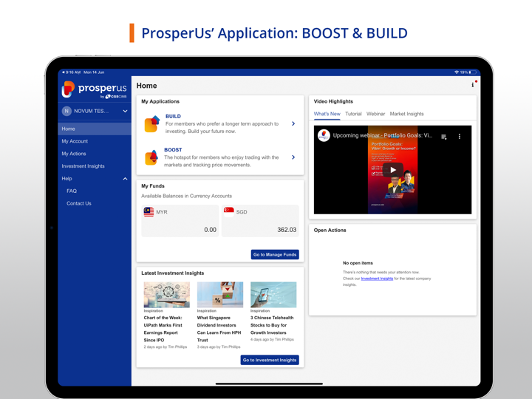
Task: Play the upcoming webinar video
Action: click(x=393, y=170)
